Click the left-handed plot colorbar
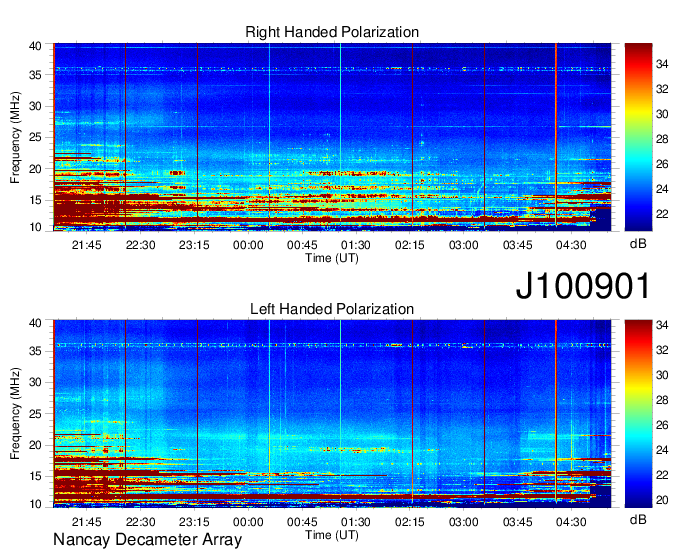This screenshot has width=680, height=552. pos(638,414)
